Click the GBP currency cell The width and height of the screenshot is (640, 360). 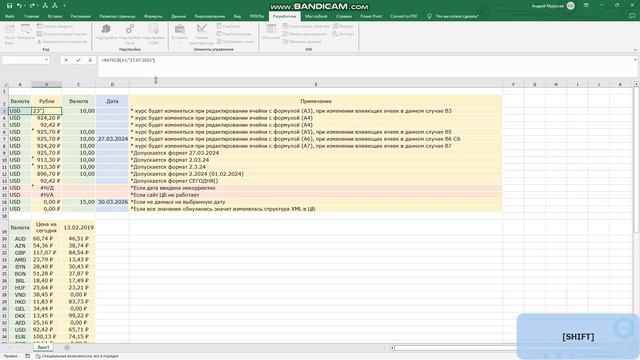coord(20,253)
